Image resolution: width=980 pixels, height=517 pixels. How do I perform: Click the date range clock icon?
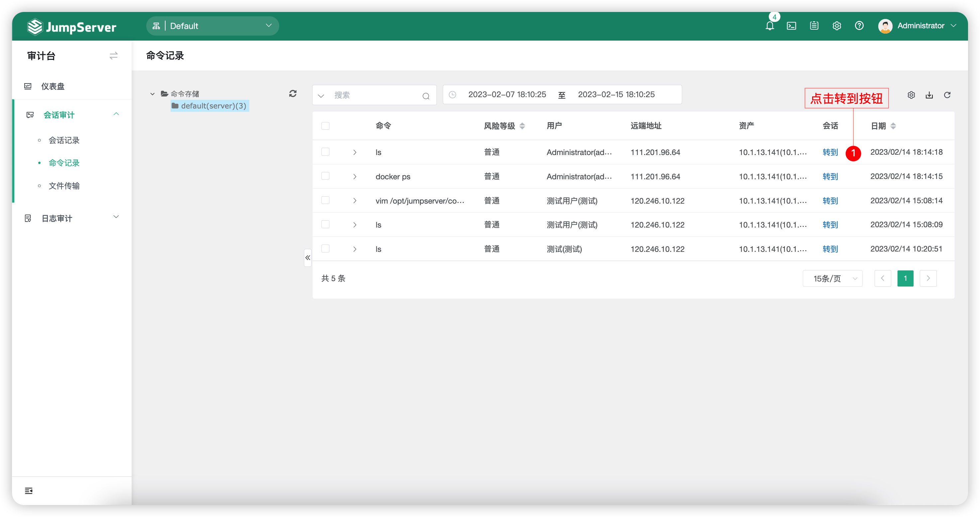[x=452, y=95]
